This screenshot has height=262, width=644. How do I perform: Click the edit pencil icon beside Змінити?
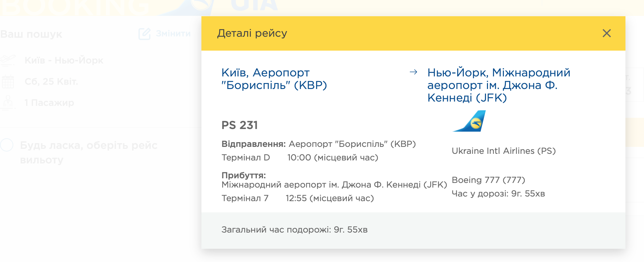pyautogui.click(x=144, y=34)
